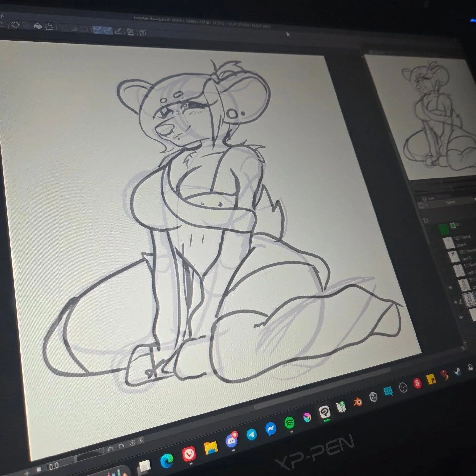Viewport: 476px width, 476px height.
Task: Toggle visibility eye of the active sketch layer
Action: [456, 302]
